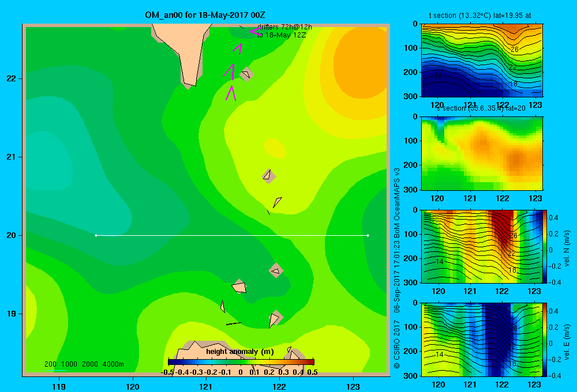Image resolution: width=577 pixels, height=392 pixels.
Task: Click longitude '122' below the salinity section plot
Action: pyautogui.click(x=503, y=198)
